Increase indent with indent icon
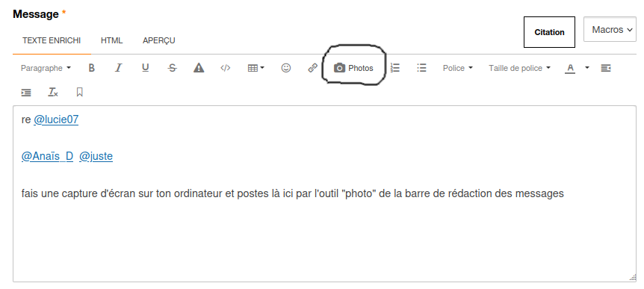This screenshot has height=289, width=644. click(26, 93)
